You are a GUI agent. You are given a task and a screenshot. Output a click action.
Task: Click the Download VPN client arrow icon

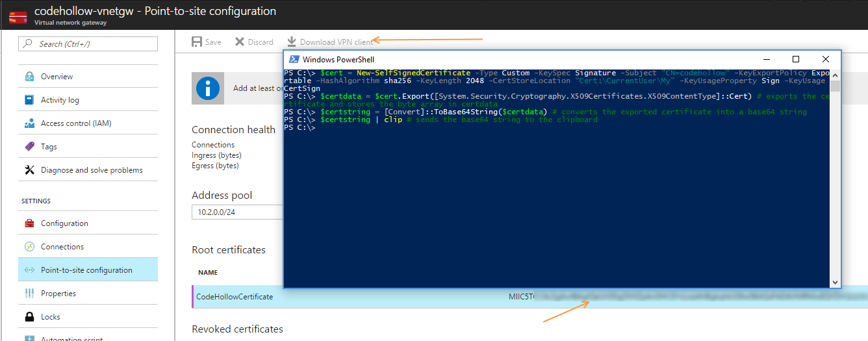[x=292, y=42]
